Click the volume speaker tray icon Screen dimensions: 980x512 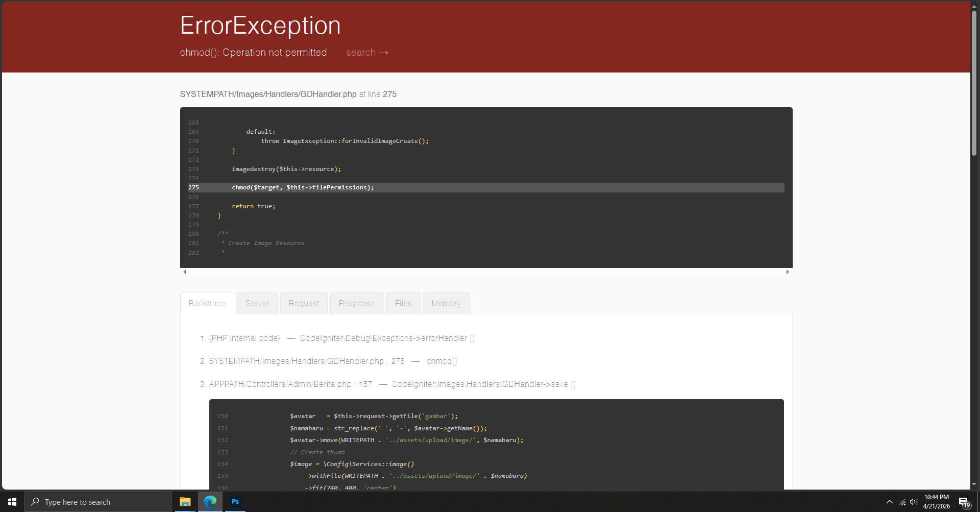tap(914, 502)
